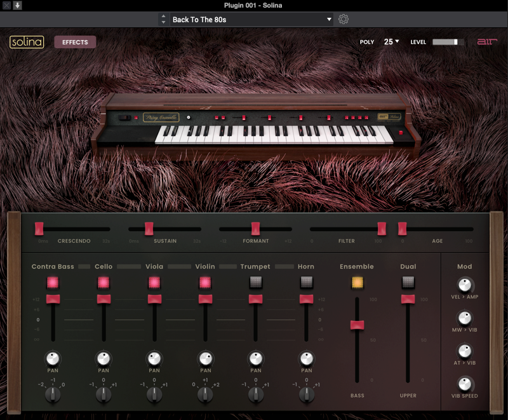Toggle the Horn voice rocker switch
Viewport: 508px width, 420px height.
[x=307, y=281]
